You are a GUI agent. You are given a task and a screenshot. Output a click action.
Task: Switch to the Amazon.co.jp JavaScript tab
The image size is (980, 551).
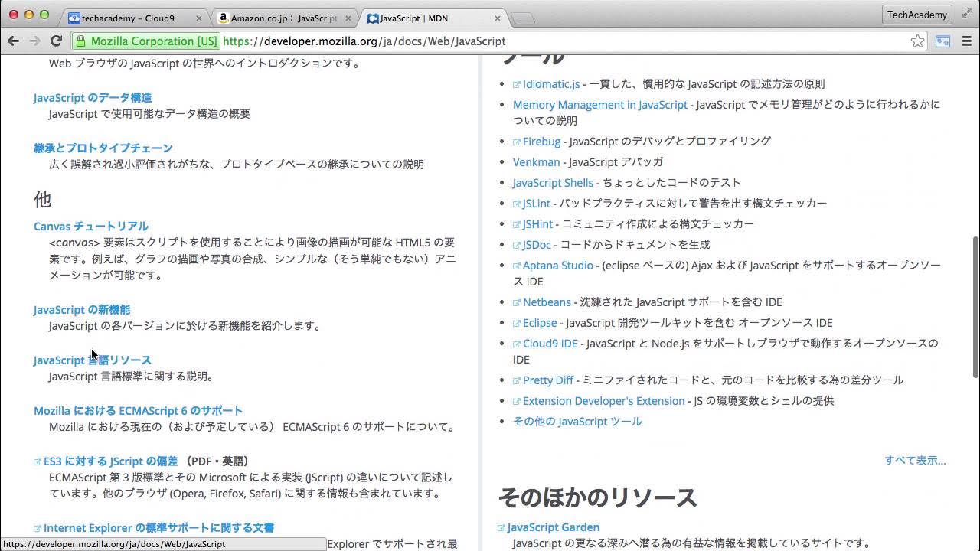pos(283,18)
